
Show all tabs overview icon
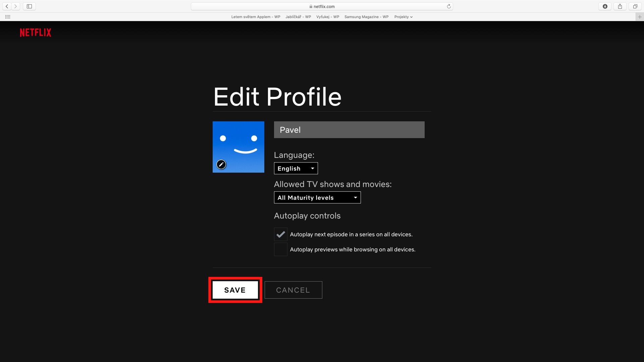click(x=635, y=6)
